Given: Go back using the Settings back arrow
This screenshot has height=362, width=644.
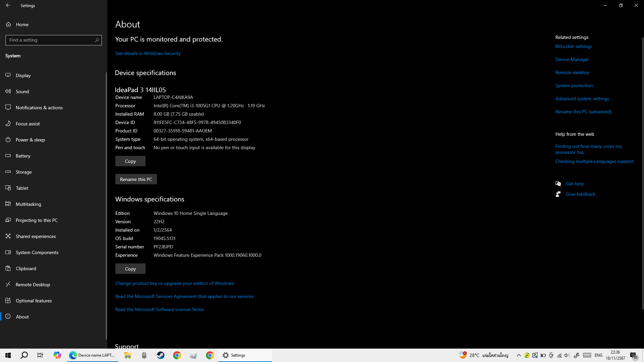Looking at the screenshot, I should point(8,5).
